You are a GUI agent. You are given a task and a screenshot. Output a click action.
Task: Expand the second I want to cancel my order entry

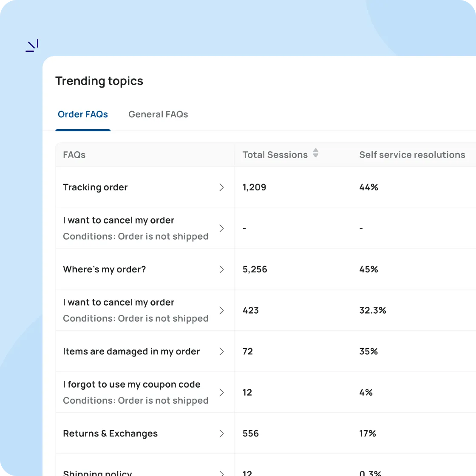click(221, 310)
